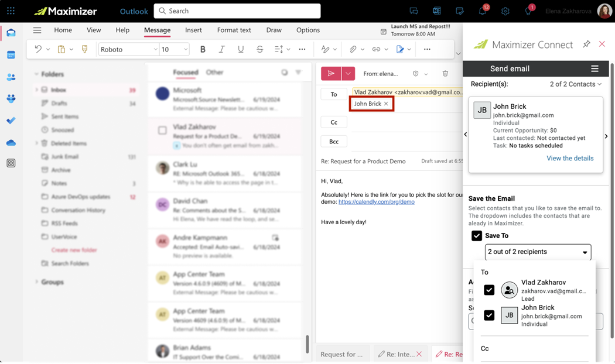Screen dimensions: 615x364
Task: Click the Cc button
Action: pyautogui.click(x=334, y=122)
